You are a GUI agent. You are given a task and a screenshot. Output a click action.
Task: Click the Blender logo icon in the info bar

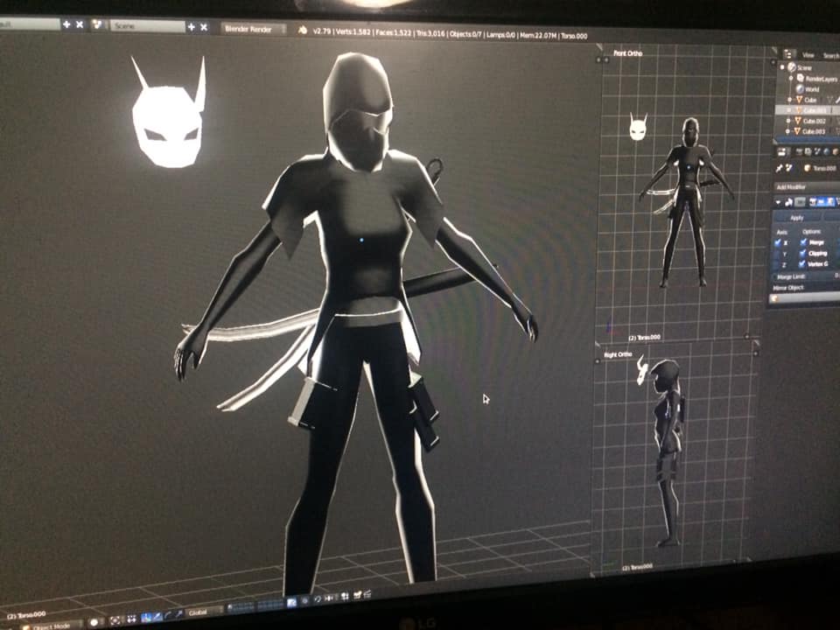[303, 31]
